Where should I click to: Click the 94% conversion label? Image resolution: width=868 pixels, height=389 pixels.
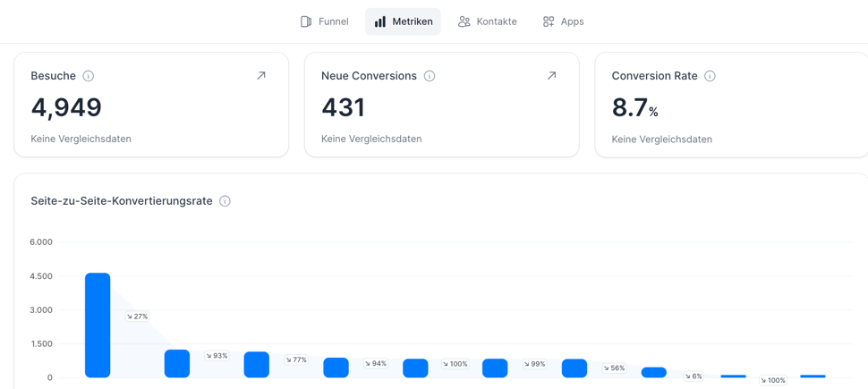tap(375, 364)
